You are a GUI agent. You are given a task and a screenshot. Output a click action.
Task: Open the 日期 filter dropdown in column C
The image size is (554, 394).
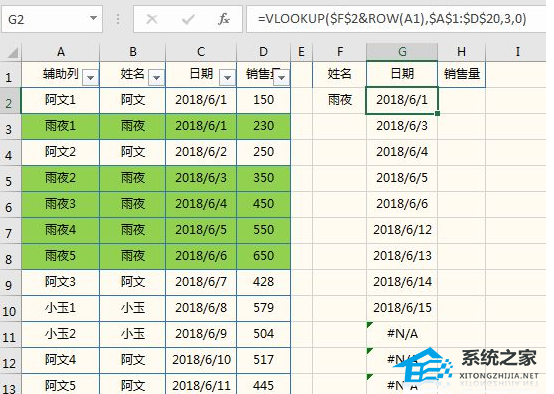[x=228, y=77]
